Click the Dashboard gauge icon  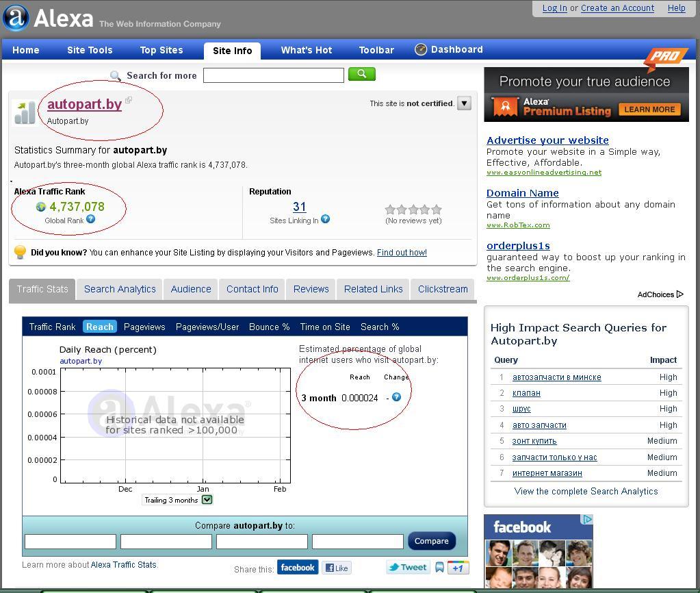[x=421, y=49]
